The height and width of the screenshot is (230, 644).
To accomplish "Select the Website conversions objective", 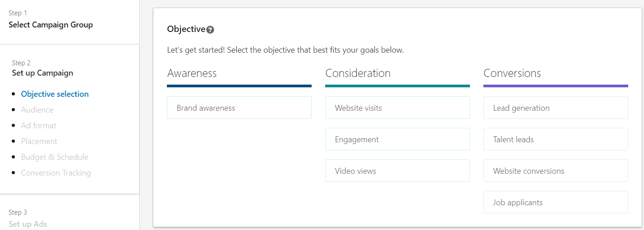I will [x=556, y=171].
